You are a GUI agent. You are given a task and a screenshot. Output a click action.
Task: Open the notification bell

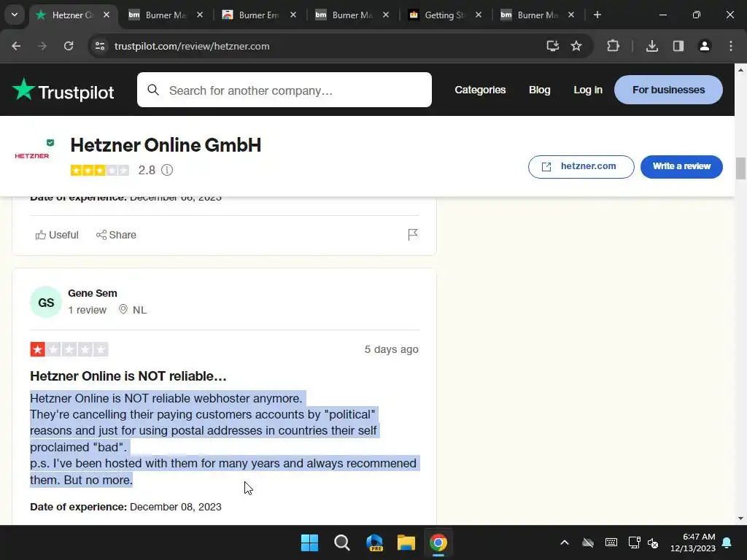click(x=727, y=542)
